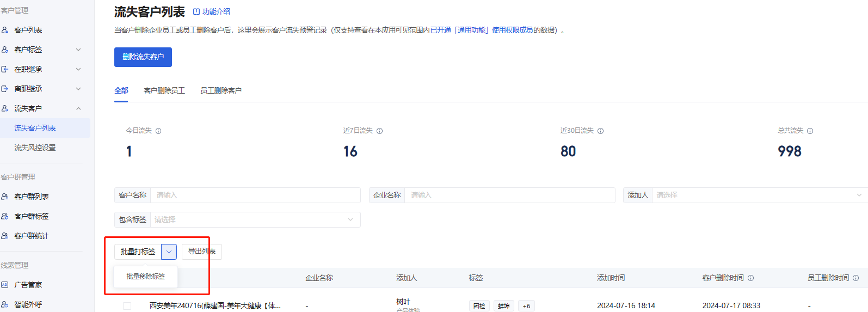Click the 添加人 name 树叶

[403, 302]
